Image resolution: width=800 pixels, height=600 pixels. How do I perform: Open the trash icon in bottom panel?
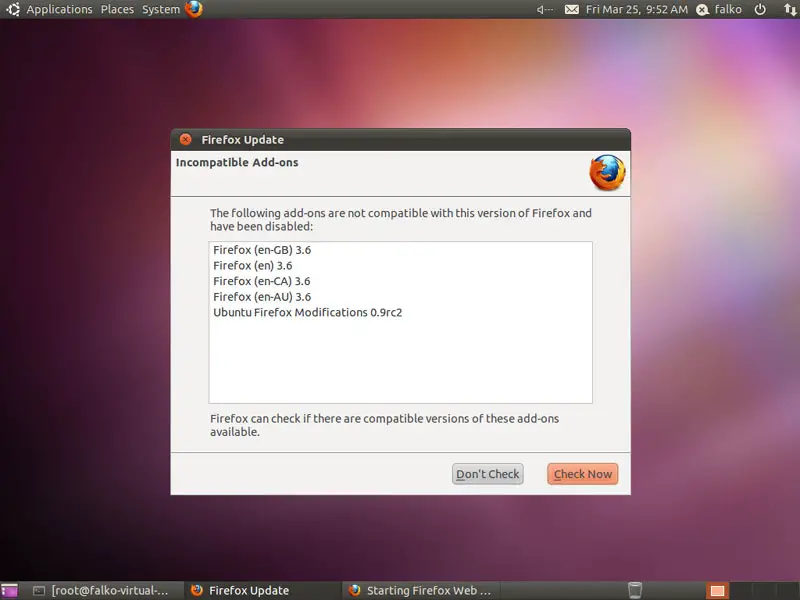pyautogui.click(x=635, y=590)
